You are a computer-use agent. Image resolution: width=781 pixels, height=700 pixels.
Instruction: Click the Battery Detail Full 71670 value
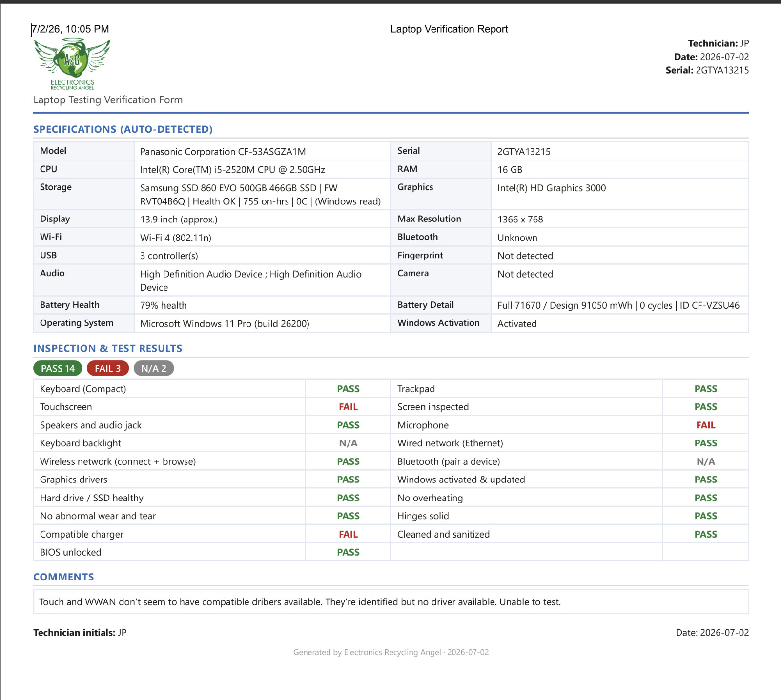618,305
